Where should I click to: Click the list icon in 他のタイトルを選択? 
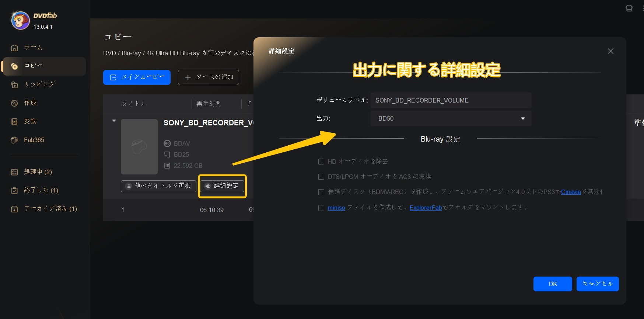[129, 186]
